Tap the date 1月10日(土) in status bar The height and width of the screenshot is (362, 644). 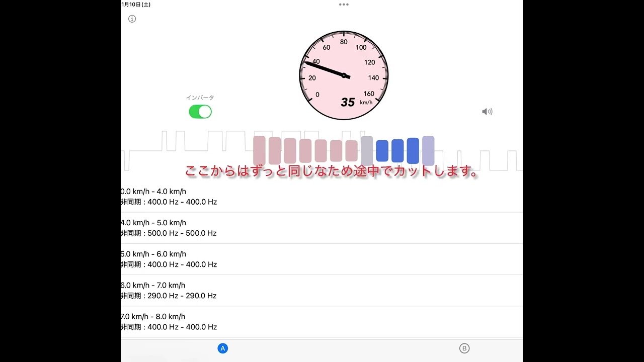click(136, 5)
